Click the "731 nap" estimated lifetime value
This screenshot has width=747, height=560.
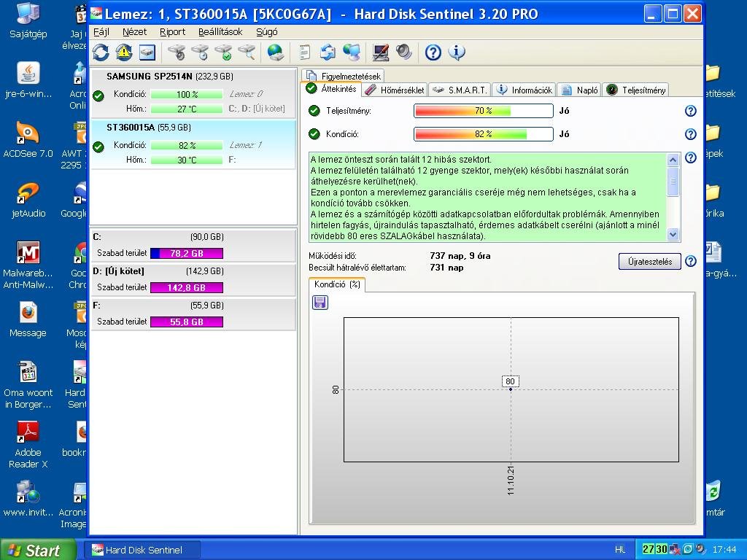[x=446, y=268]
